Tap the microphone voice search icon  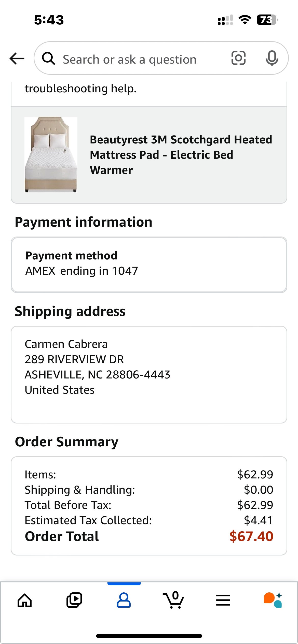click(x=272, y=58)
